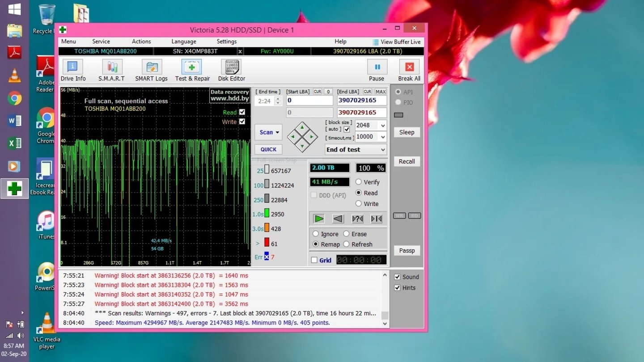Open the Settings menu
Image resolution: width=644 pixels, height=362 pixels.
[x=227, y=42]
